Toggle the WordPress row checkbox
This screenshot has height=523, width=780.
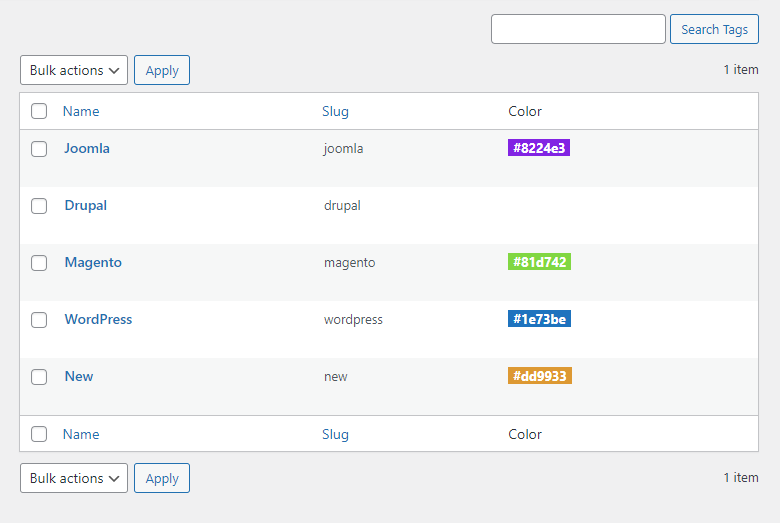pos(39,320)
